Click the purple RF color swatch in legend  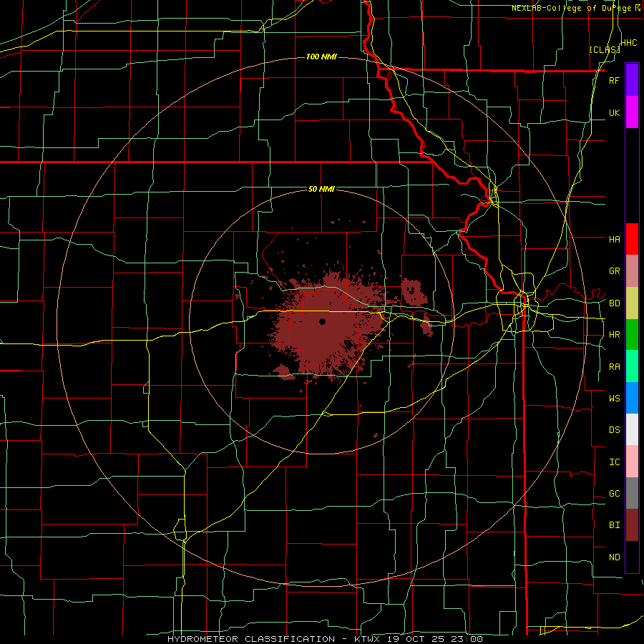tap(632, 80)
